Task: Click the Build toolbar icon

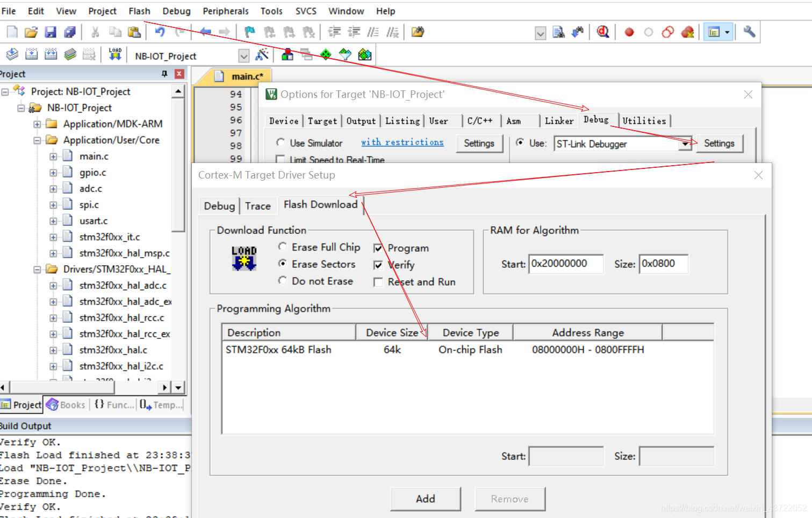Action: 32,54
